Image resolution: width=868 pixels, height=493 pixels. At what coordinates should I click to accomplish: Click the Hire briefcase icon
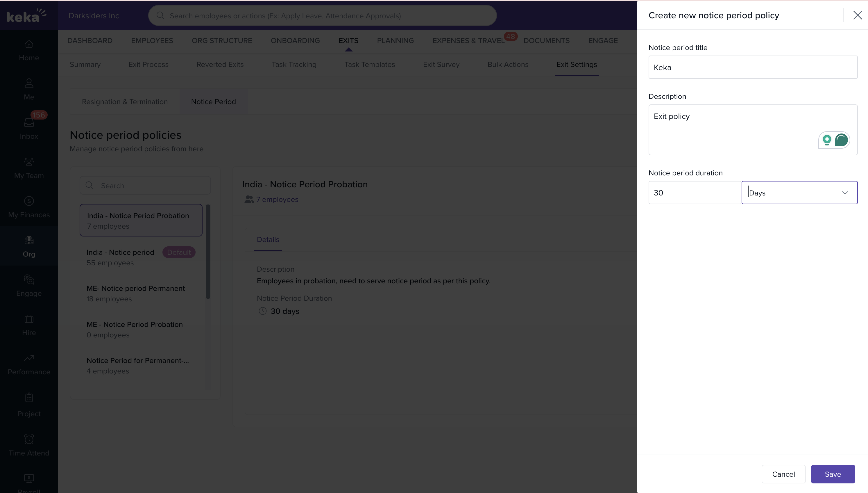[29, 319]
